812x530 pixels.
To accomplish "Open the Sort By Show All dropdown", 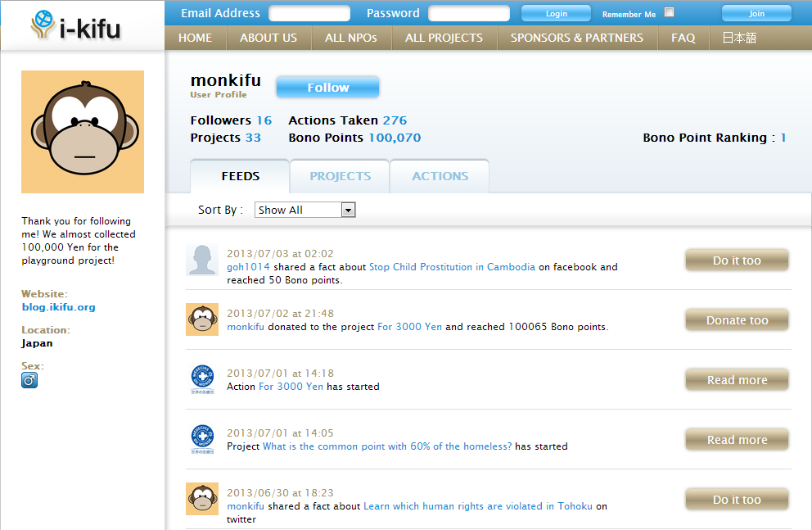I will 305,210.
